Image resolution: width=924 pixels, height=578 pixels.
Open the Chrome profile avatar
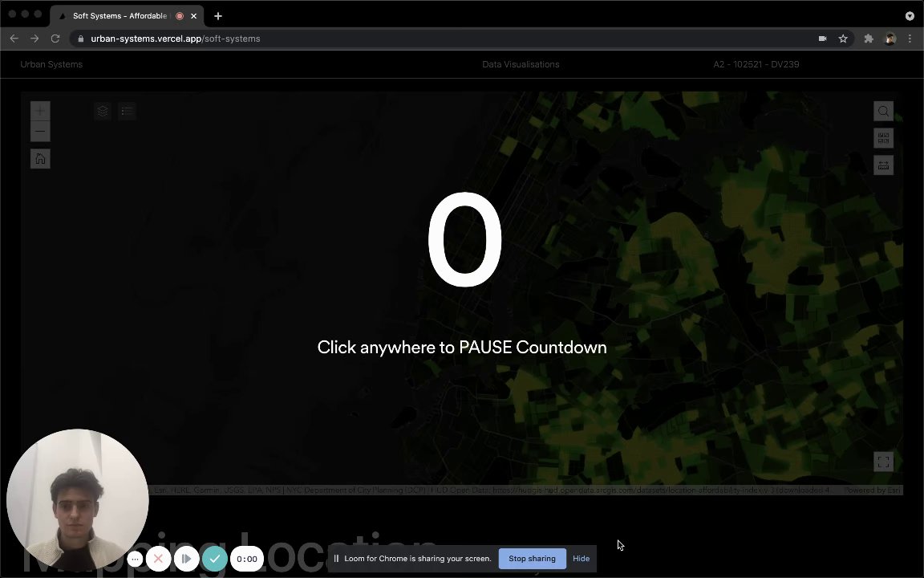(x=890, y=39)
